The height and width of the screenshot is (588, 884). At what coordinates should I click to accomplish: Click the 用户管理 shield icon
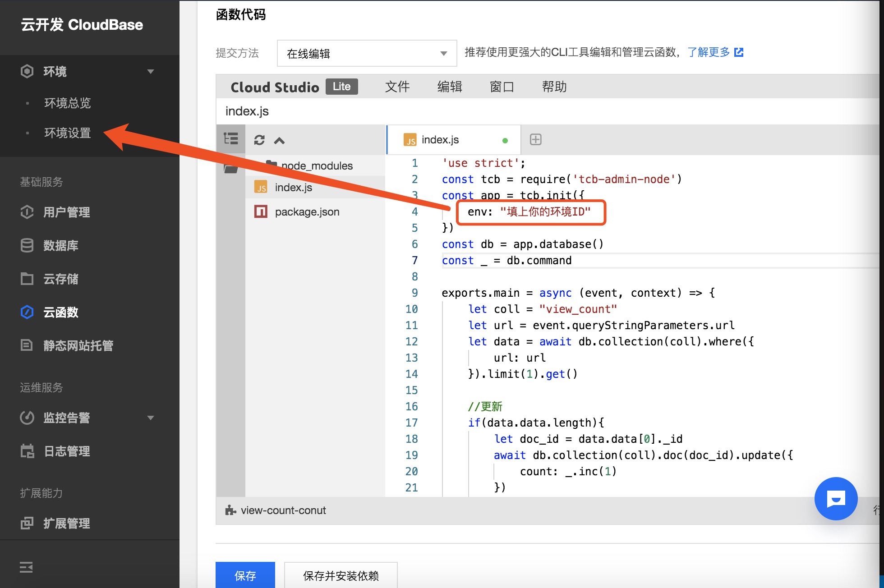27,212
